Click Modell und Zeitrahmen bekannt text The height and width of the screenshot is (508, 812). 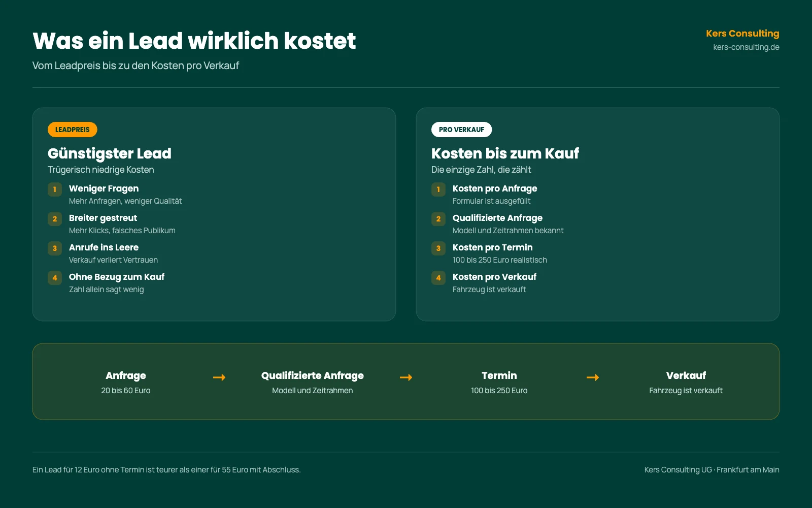(508, 231)
